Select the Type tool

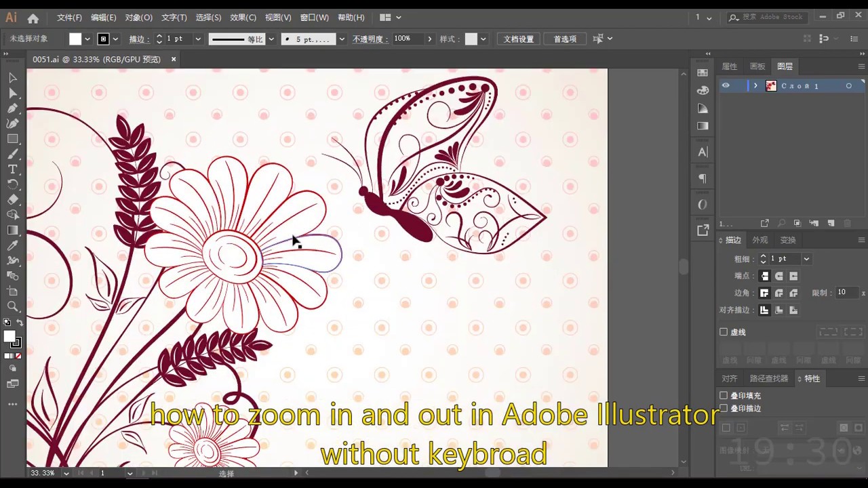(13, 169)
